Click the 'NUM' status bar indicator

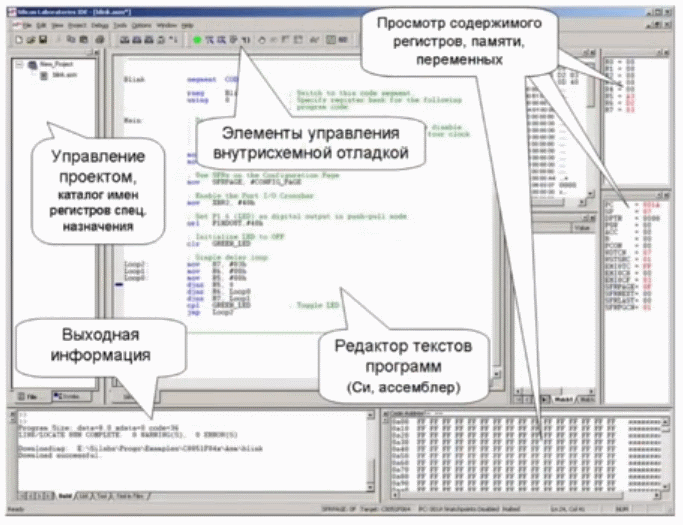pos(621,508)
